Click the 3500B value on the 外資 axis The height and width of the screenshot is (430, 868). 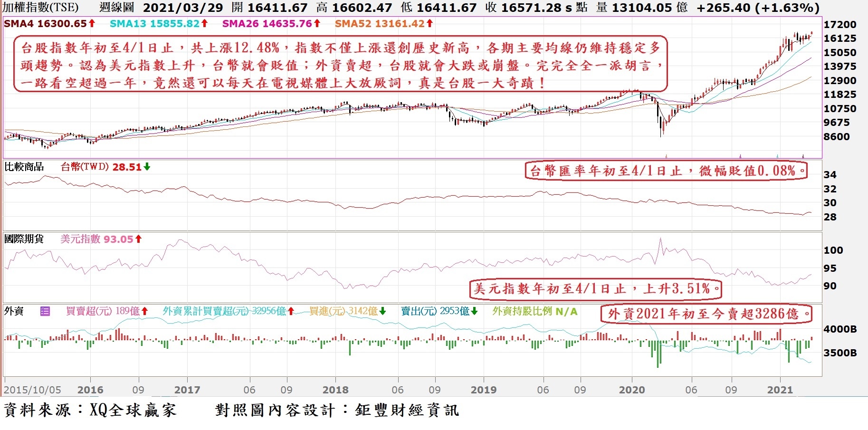840,353
